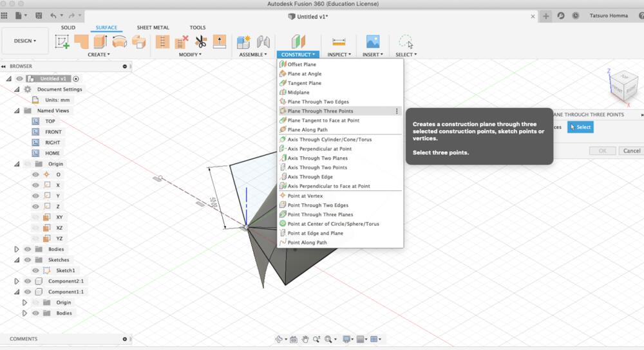Open the DESIGN workspace dropdown
The width and height of the screenshot is (644, 350).
coord(24,41)
